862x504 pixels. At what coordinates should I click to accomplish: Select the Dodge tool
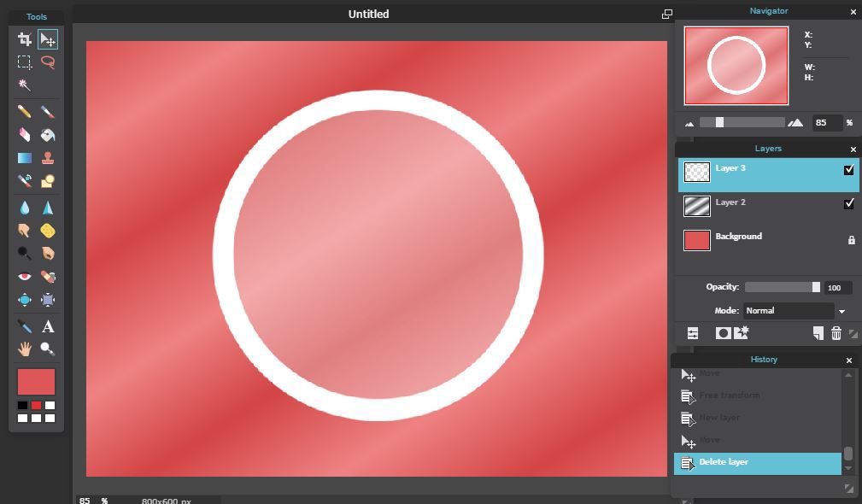click(x=25, y=254)
